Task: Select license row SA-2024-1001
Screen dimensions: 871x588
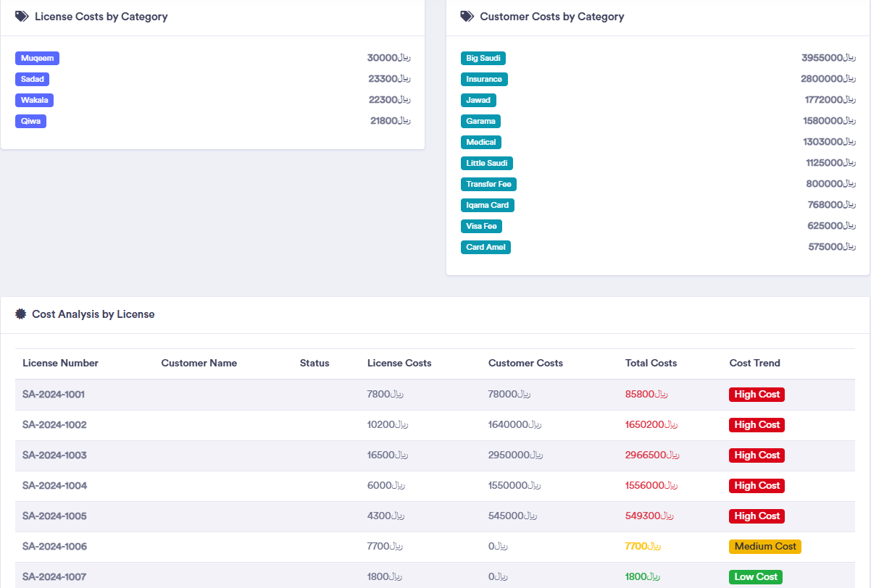Action: pos(435,395)
